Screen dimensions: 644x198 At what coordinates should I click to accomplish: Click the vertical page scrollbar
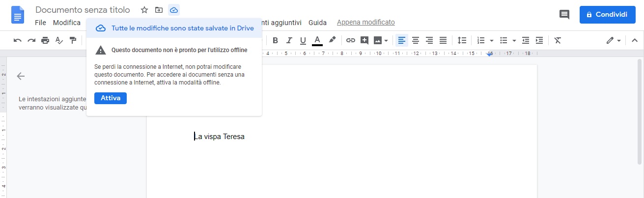[640, 112]
